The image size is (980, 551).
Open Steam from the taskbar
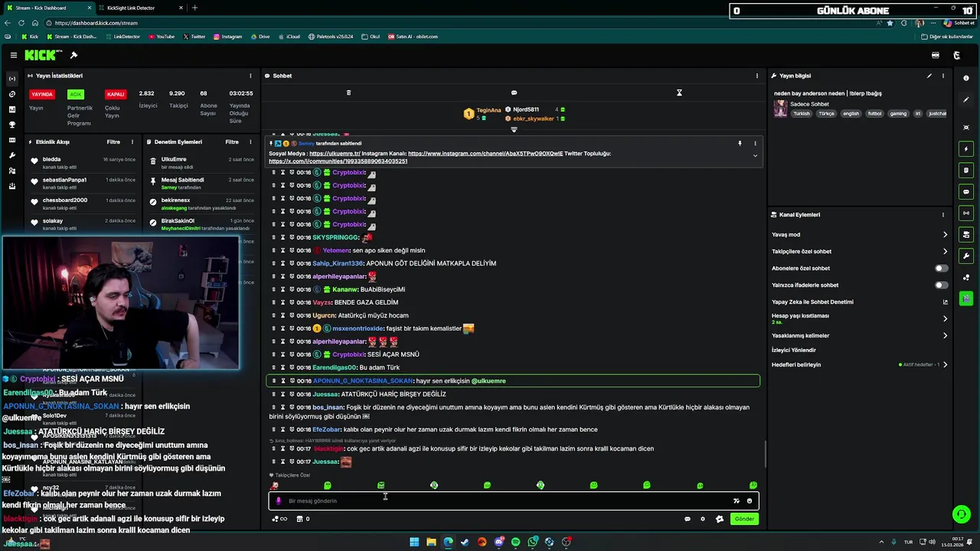(x=465, y=542)
